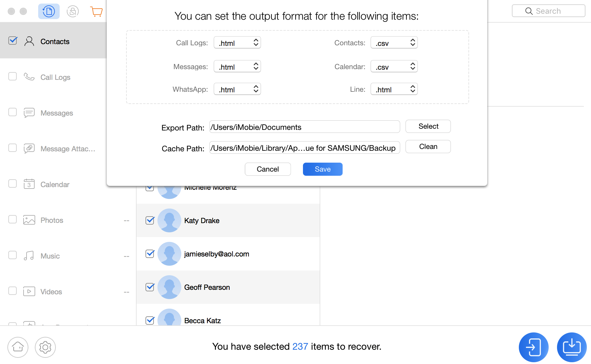The width and height of the screenshot is (591, 364).
Task: Go to the home screen icon
Action: click(x=18, y=347)
